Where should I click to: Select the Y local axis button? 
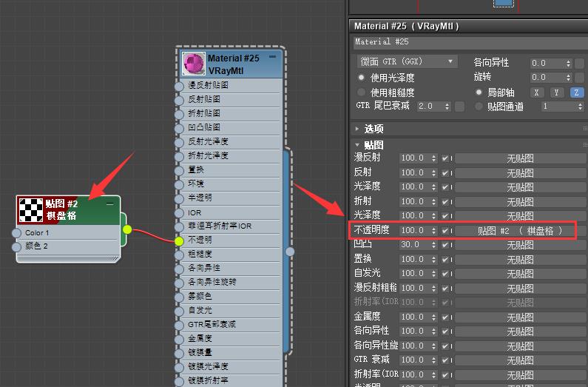556,92
